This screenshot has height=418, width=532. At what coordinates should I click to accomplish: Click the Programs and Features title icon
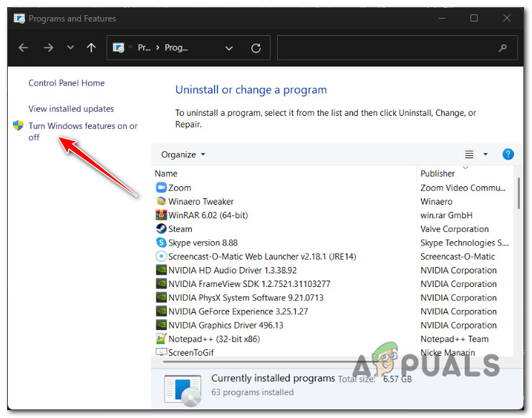pyautogui.click(x=19, y=19)
